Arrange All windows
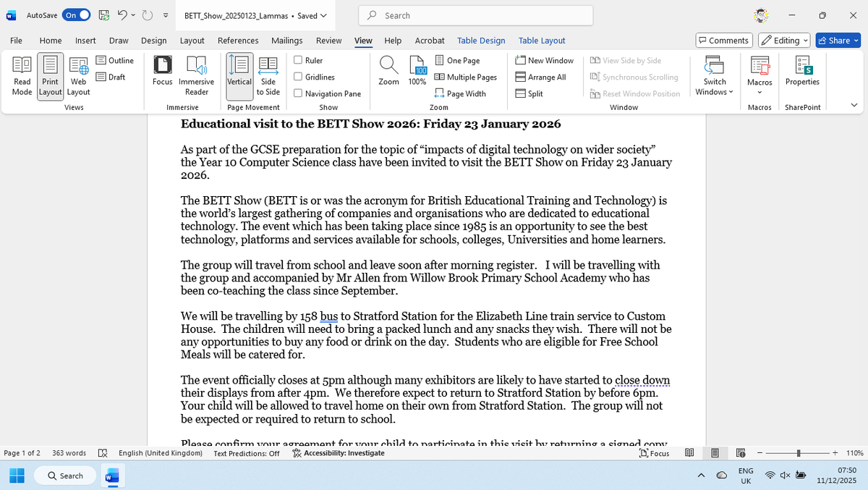This screenshot has width=868, height=490. click(x=541, y=77)
